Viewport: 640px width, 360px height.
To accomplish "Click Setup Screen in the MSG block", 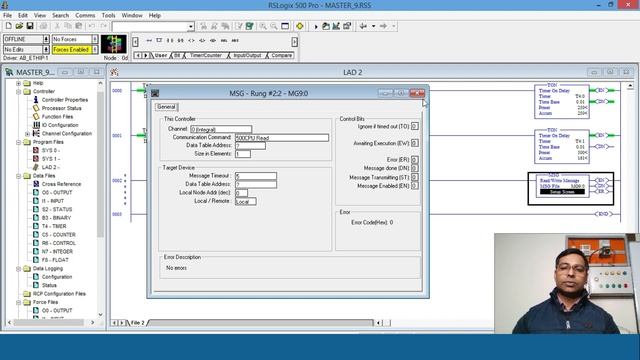I will tap(562, 191).
